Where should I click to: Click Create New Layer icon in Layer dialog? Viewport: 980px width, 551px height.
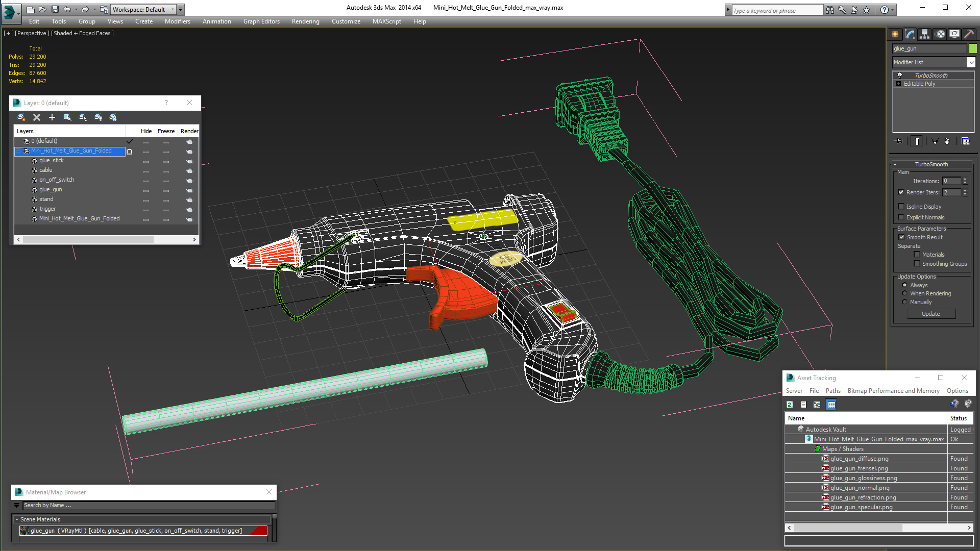(x=21, y=117)
